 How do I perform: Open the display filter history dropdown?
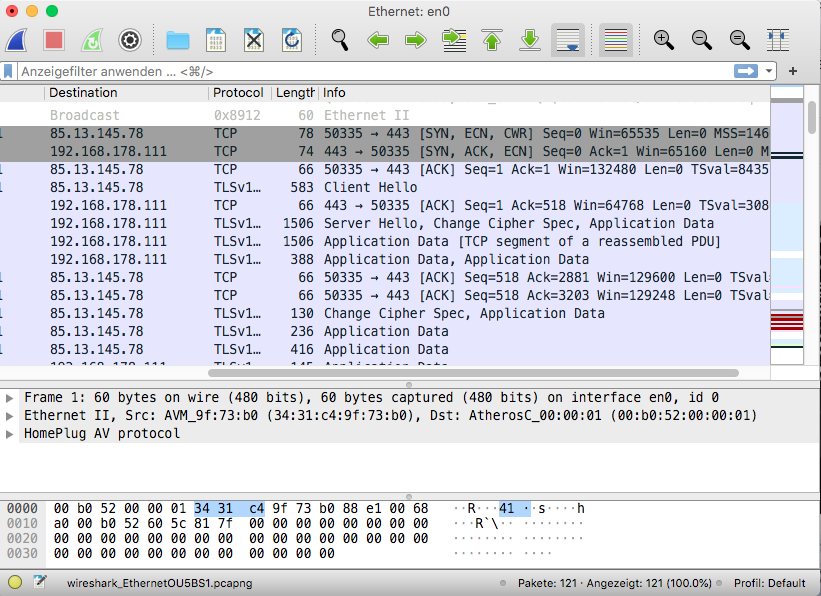click(769, 71)
